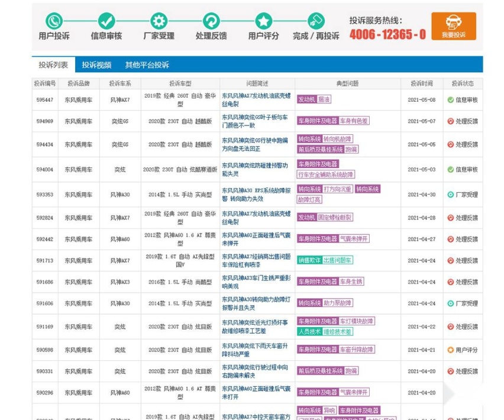Click the 助力泵故障 problem tag
This screenshot has height=420, width=504.
338,303
